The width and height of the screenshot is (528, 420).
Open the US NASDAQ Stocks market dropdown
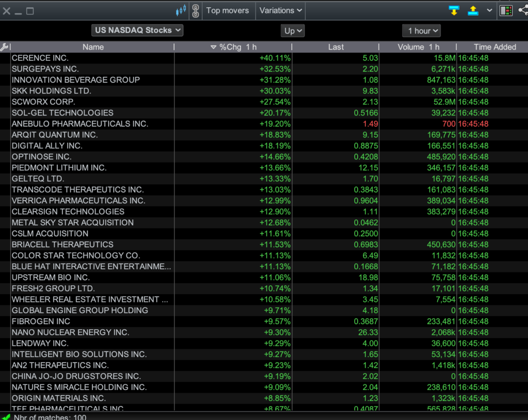[137, 30]
